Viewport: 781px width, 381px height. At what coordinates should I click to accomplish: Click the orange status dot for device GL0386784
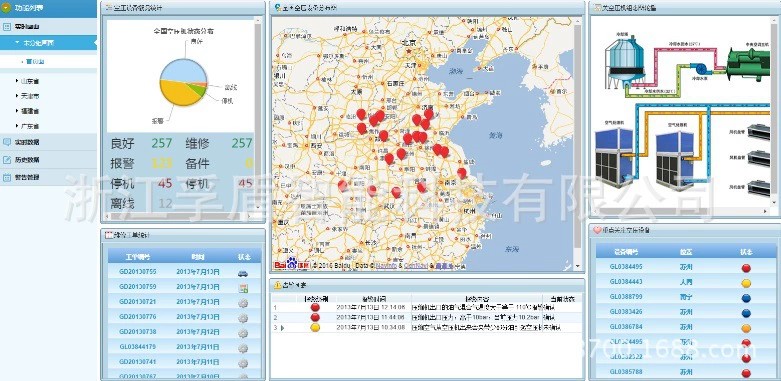tap(746, 328)
